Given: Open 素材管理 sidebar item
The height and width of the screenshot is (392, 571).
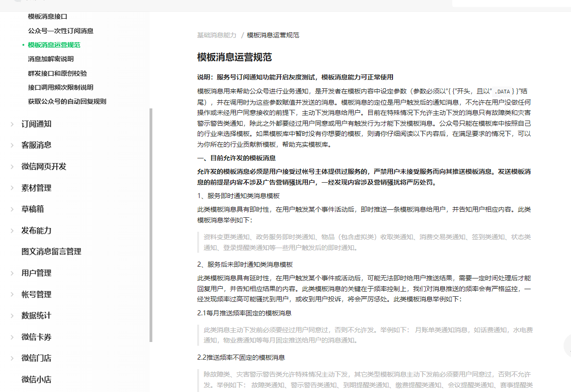Looking at the screenshot, I should [36, 188].
